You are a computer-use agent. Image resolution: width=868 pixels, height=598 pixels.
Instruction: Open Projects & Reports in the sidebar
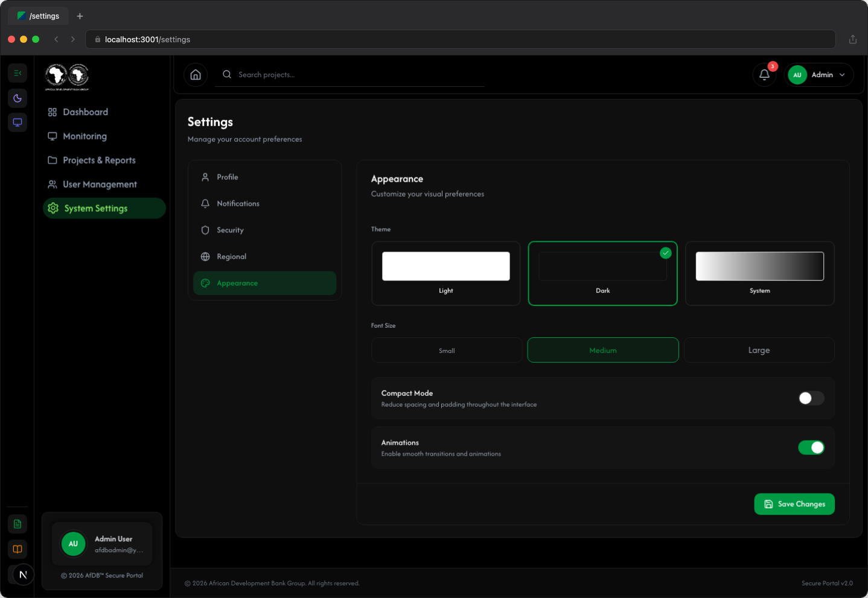[x=104, y=161]
